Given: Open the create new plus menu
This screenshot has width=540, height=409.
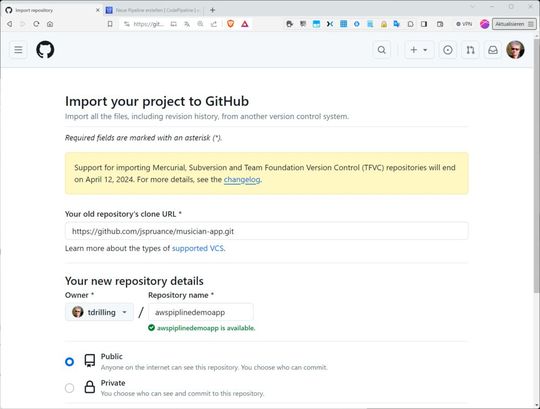Looking at the screenshot, I should click(x=419, y=50).
